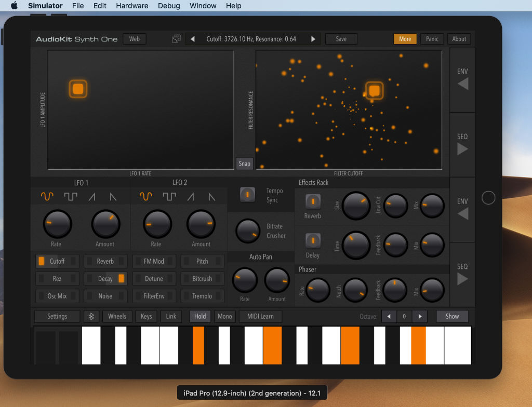Open upper SEQ panel right arrow
The width and height of the screenshot is (532, 407).
click(463, 149)
